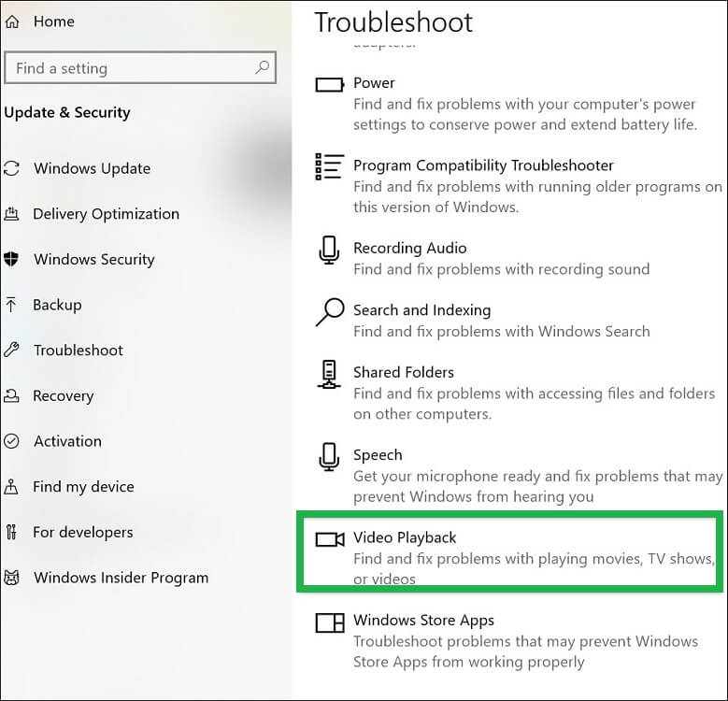Click the Delivery Optimization icon
Screen dimensions: 728x701
tap(11, 213)
